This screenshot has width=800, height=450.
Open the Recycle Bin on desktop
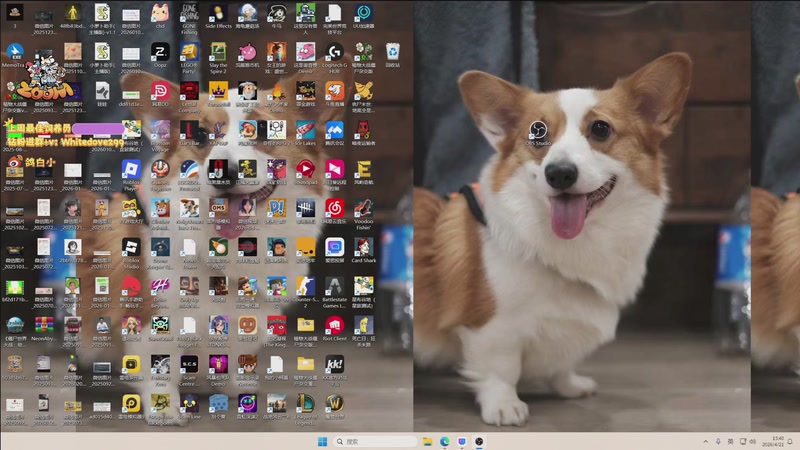pyautogui.click(x=393, y=51)
